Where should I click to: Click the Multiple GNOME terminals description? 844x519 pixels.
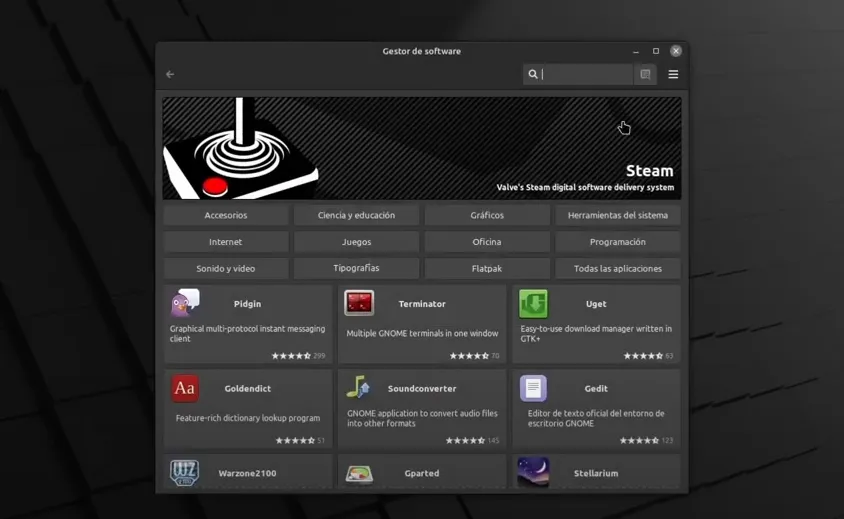tap(422, 333)
